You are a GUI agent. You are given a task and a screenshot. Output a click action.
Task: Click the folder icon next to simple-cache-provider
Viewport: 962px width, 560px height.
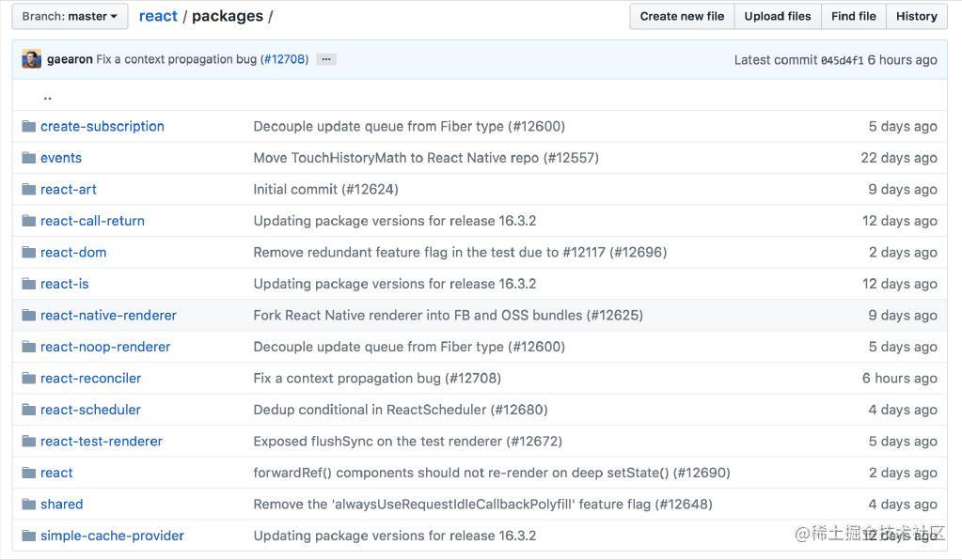click(x=28, y=536)
